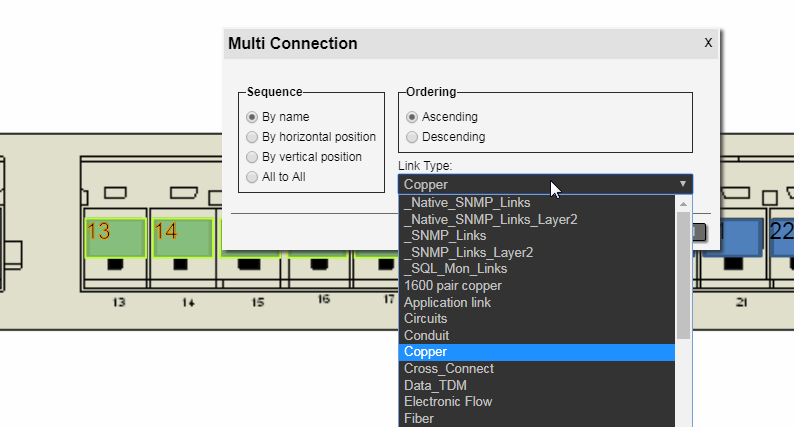Set ordering to Descending
The image size is (794, 427).
pos(412,137)
